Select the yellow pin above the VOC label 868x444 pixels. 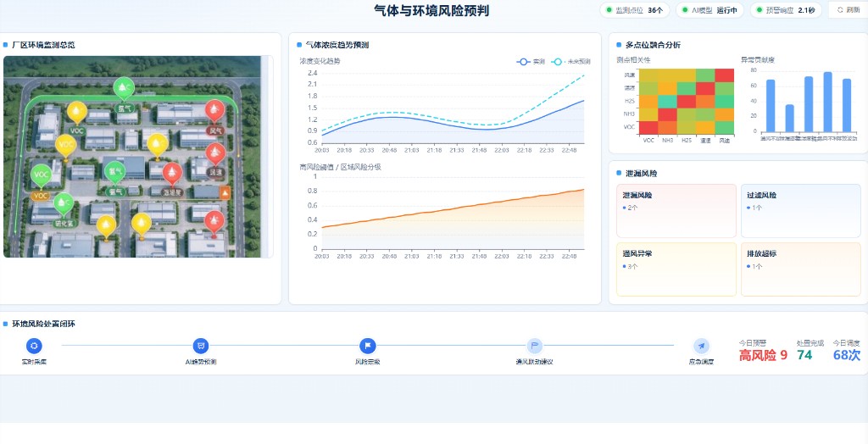(77, 113)
